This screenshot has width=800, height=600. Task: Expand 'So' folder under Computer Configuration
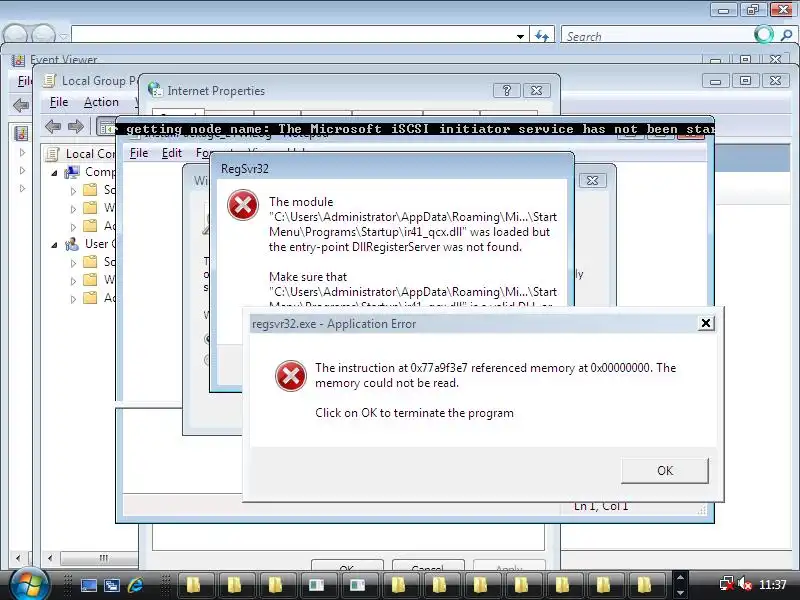pos(73,191)
